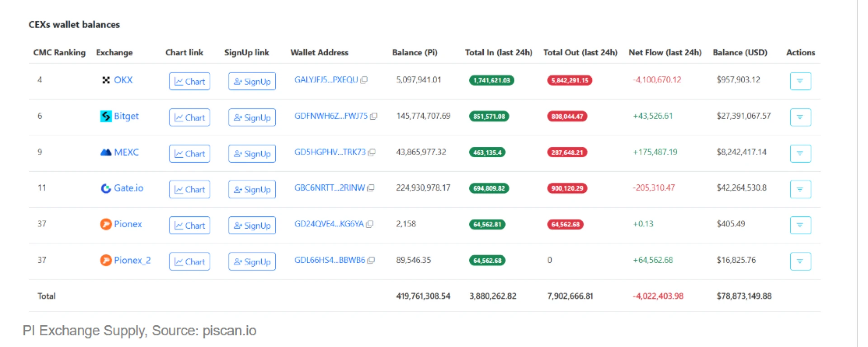Click the Balance (Pi) column header

click(415, 52)
